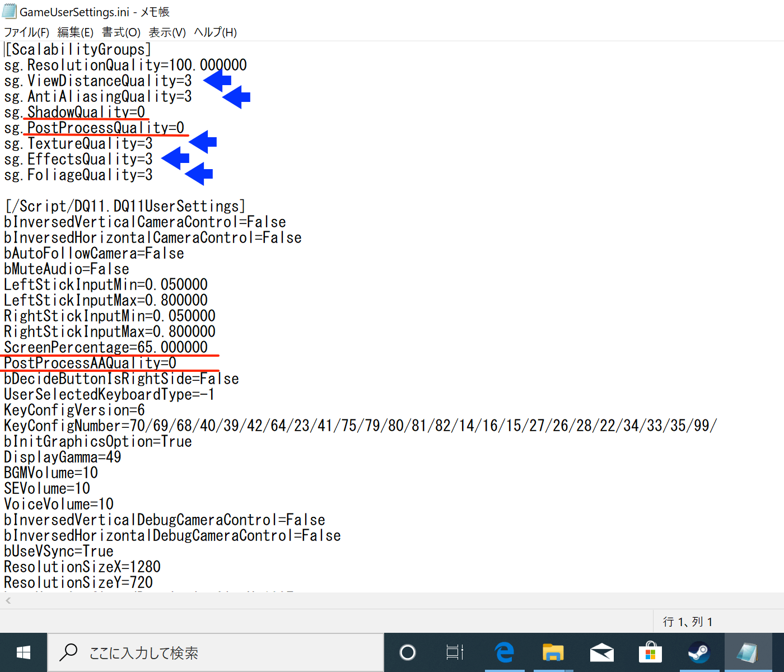Click the Notepad taskbar icon
The width and height of the screenshot is (784, 672).
point(748,652)
